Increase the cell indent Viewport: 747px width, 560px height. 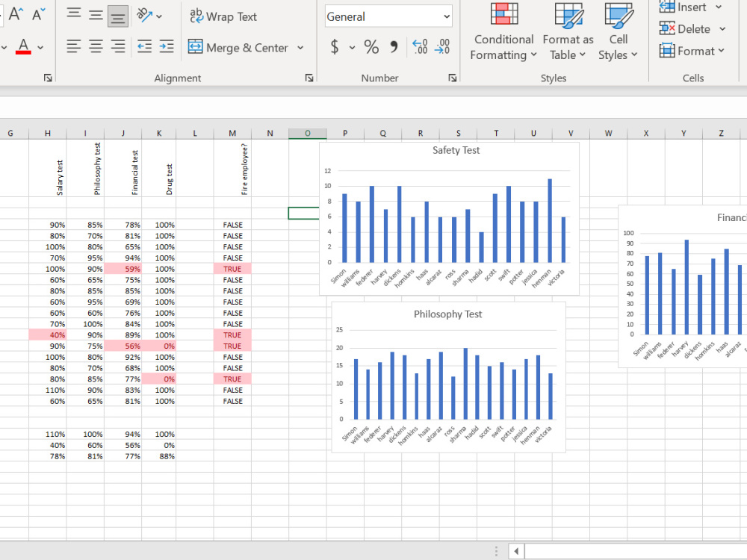167,46
